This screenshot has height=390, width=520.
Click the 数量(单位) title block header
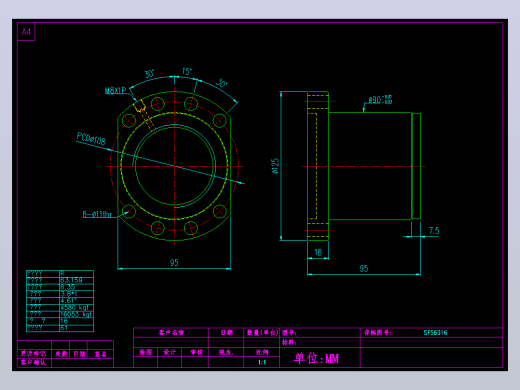262,333
